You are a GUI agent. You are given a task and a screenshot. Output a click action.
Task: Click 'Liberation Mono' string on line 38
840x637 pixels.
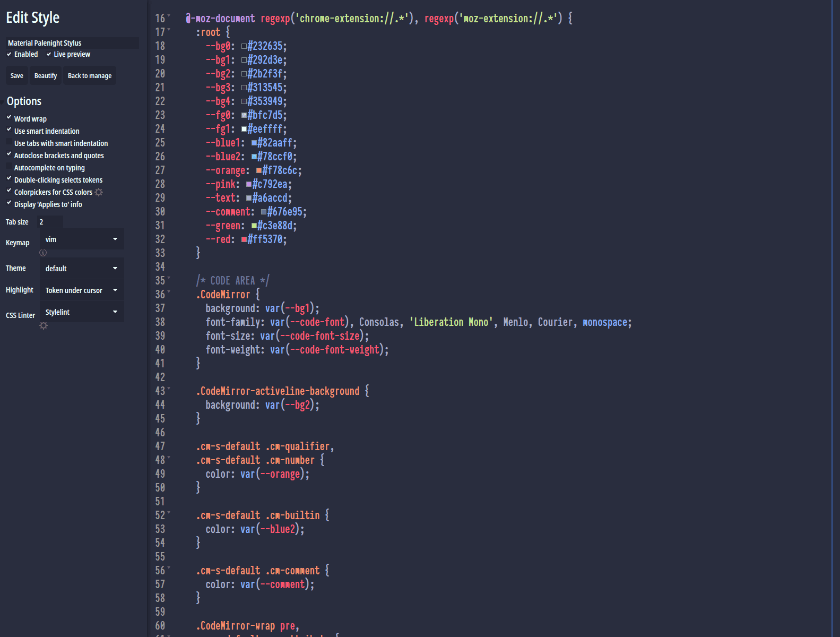click(451, 322)
